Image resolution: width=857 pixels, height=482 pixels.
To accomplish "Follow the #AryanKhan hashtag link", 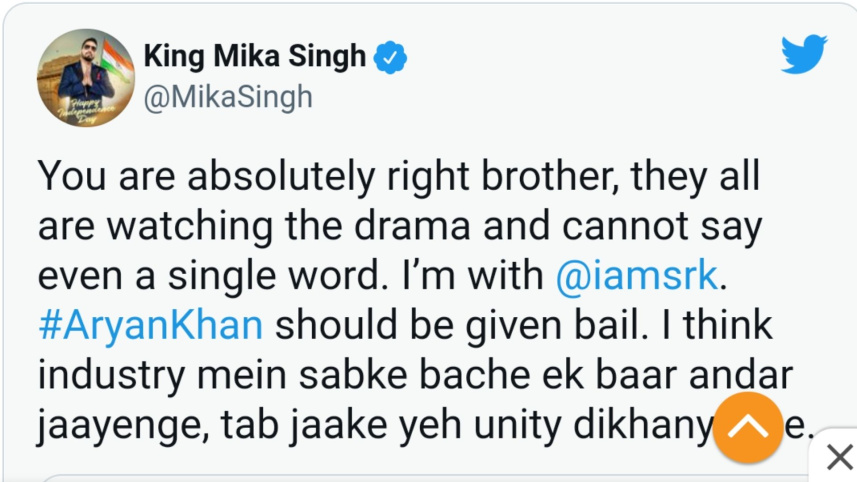I will (x=150, y=325).
